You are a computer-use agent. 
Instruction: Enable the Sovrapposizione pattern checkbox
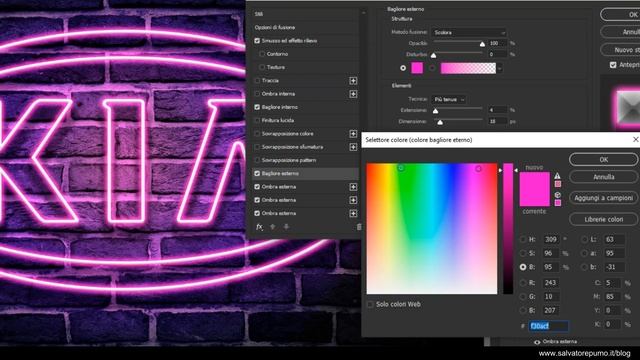click(x=257, y=160)
